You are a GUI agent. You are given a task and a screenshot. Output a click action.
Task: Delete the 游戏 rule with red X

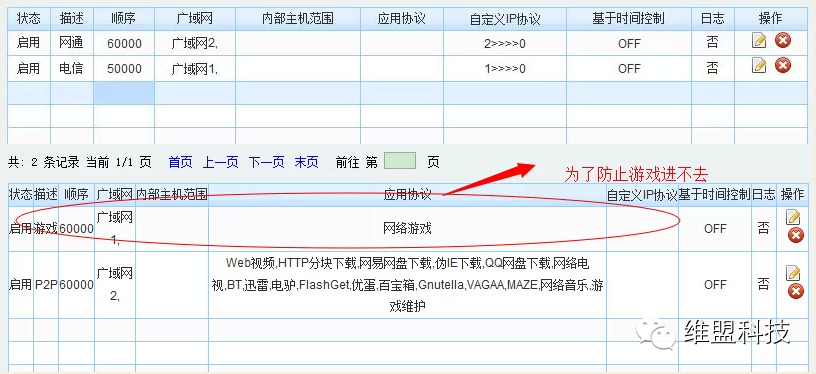[796, 236]
